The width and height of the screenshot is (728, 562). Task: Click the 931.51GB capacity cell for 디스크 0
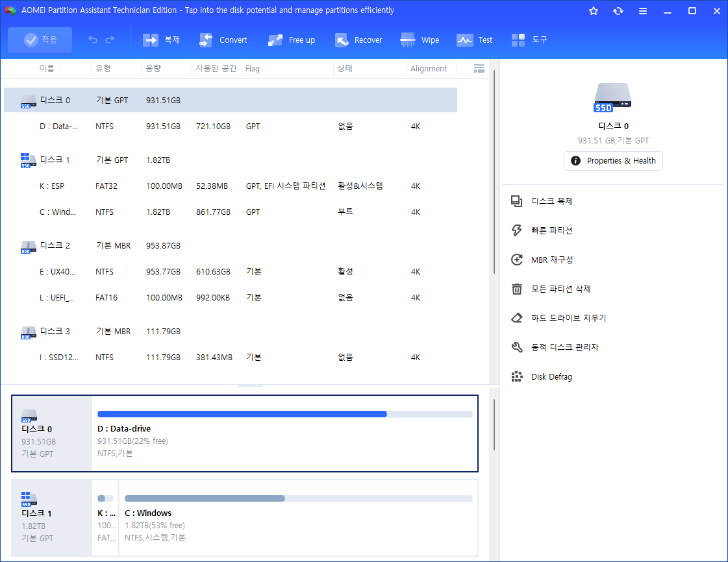163,100
